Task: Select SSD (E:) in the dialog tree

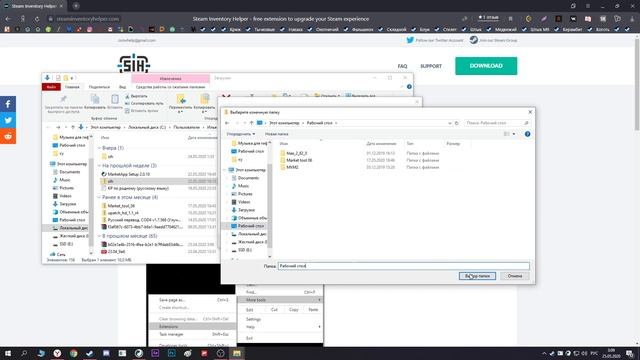Action: tap(245, 250)
